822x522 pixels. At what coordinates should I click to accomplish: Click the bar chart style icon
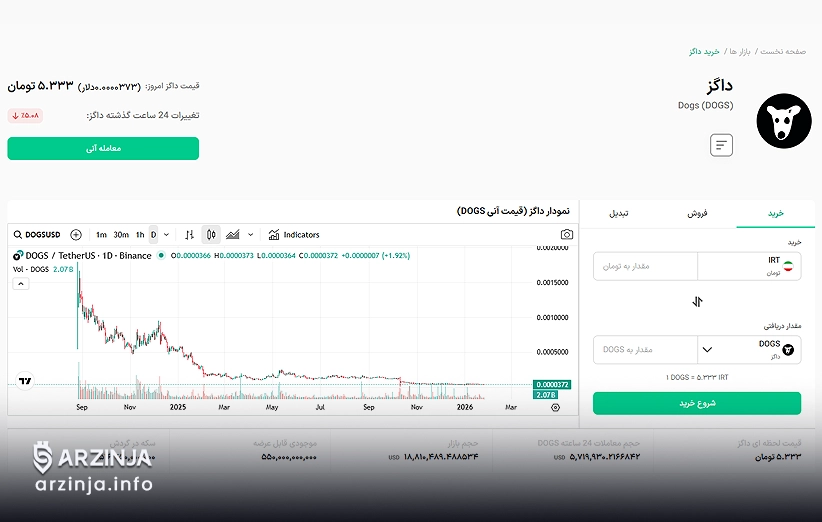[x=189, y=235]
